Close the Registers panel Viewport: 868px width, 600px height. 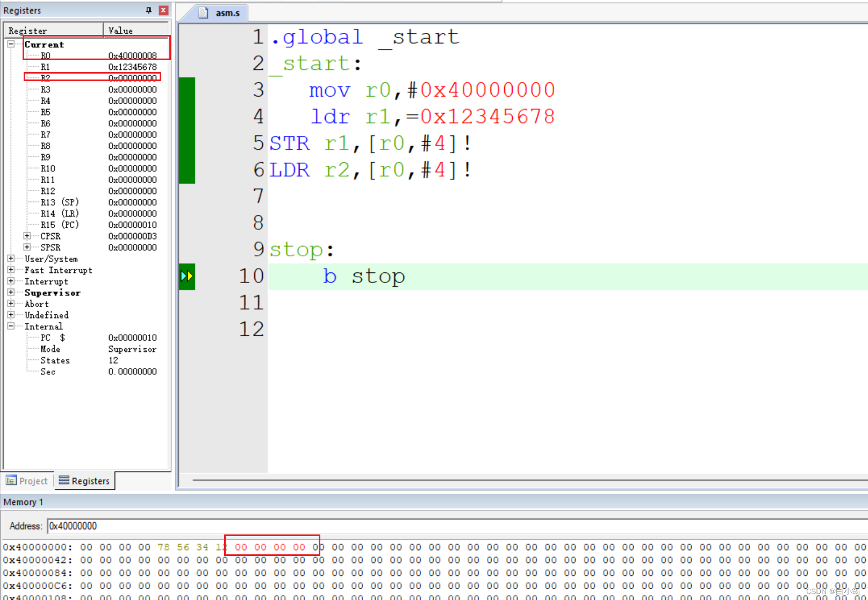click(x=163, y=10)
